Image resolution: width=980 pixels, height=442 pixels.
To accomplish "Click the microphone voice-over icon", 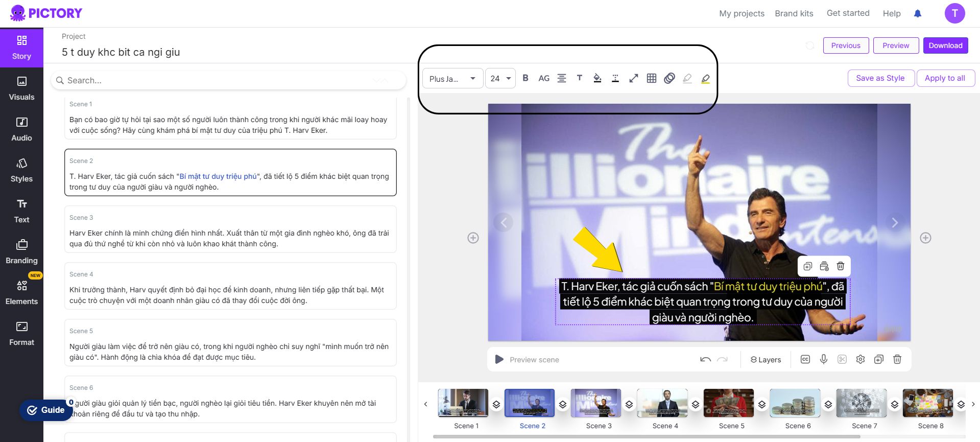I will (824, 359).
